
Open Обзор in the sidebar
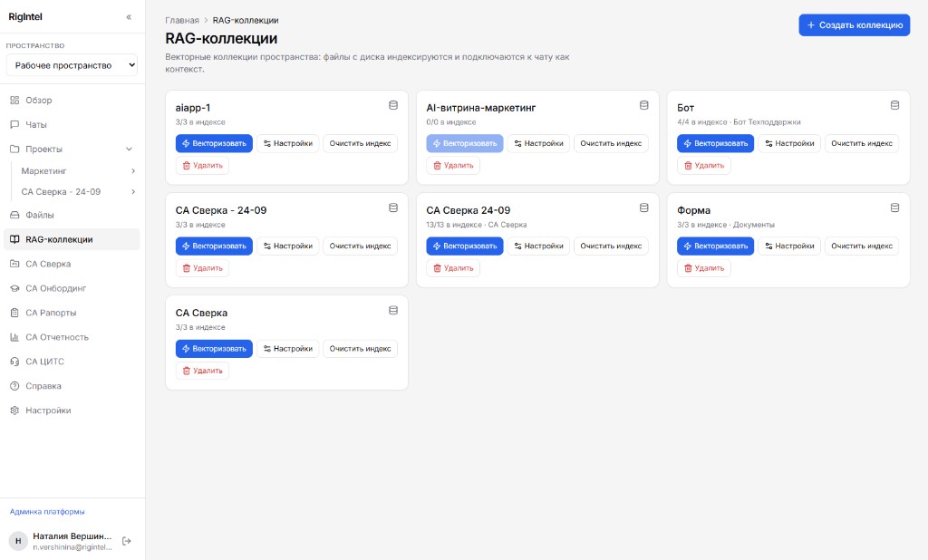(72, 101)
